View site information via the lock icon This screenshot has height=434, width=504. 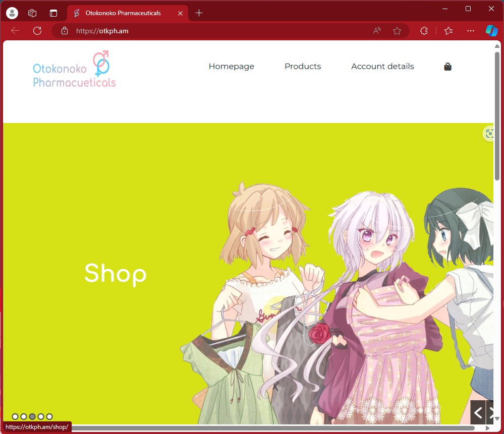pos(65,31)
